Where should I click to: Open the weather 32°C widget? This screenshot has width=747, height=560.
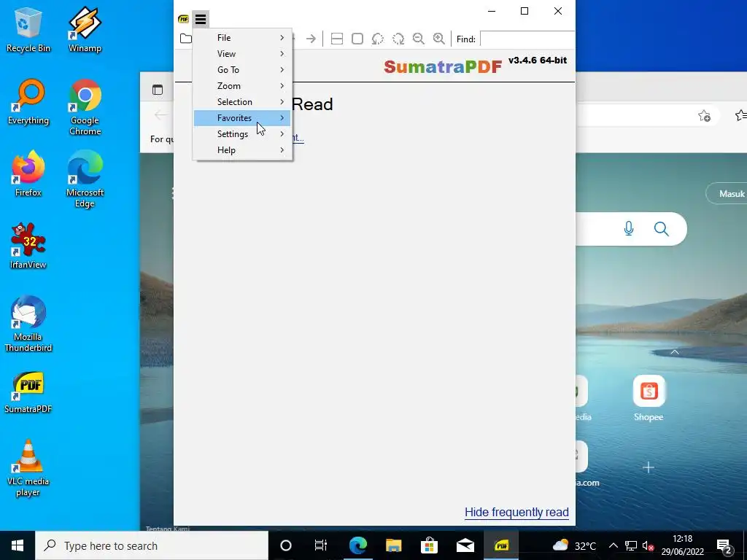tap(574, 545)
